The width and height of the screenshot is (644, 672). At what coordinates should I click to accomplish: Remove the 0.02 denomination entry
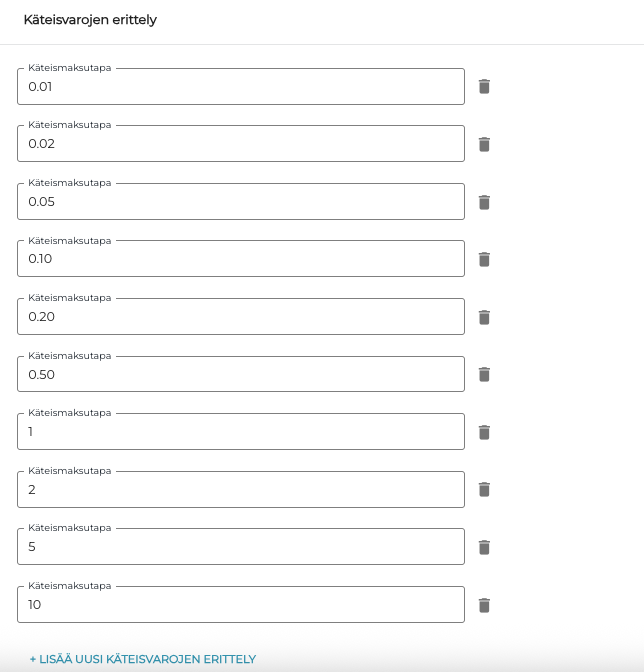click(x=484, y=144)
